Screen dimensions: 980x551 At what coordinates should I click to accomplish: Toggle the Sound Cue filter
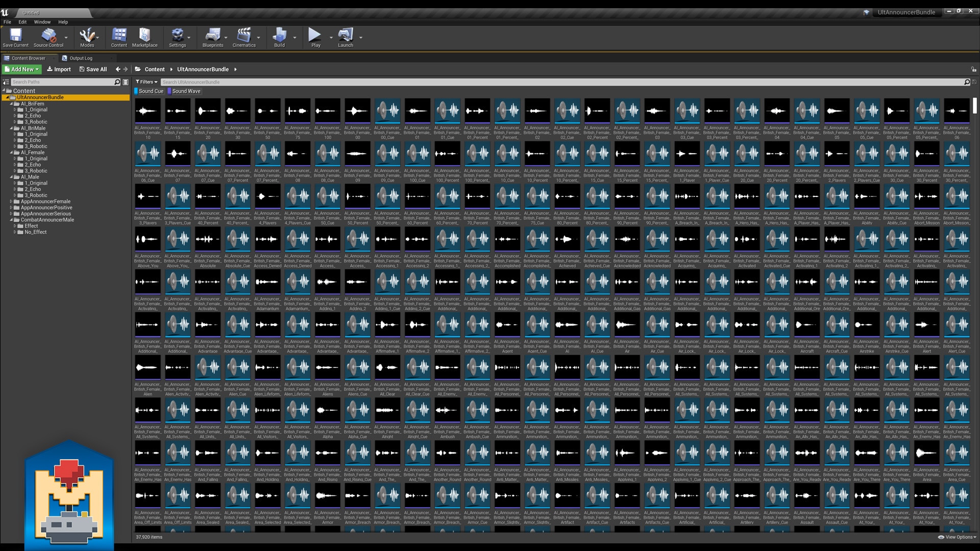pyautogui.click(x=151, y=91)
